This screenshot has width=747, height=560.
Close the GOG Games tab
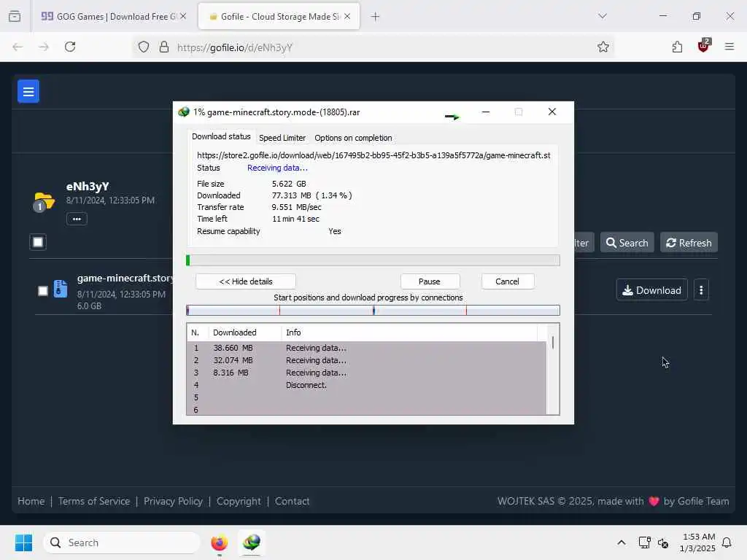183,16
